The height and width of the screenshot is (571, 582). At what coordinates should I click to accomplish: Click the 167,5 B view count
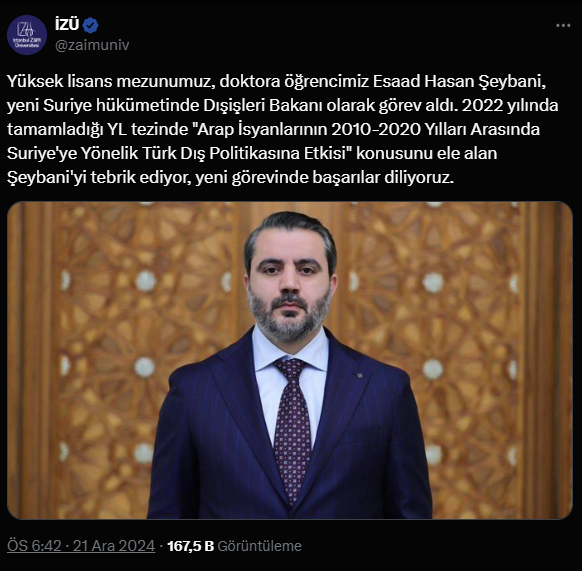point(190,546)
